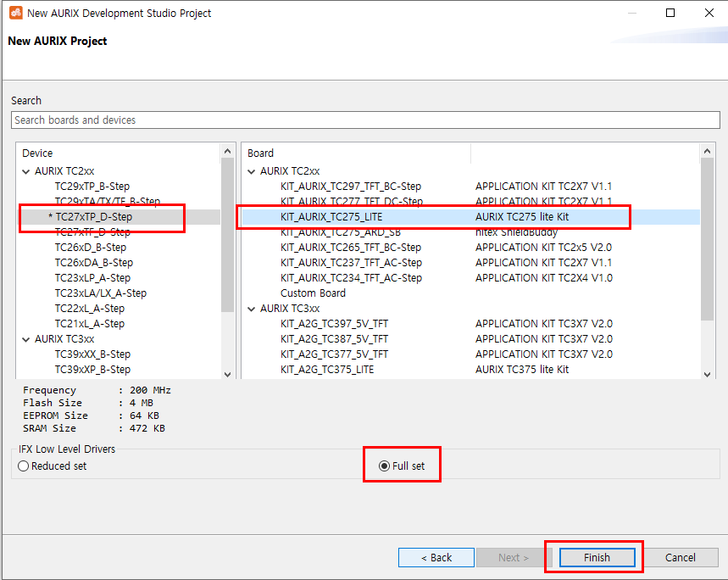This screenshot has height=580, width=728.
Task: Click Board list scroll up arrow
Action: click(707, 151)
